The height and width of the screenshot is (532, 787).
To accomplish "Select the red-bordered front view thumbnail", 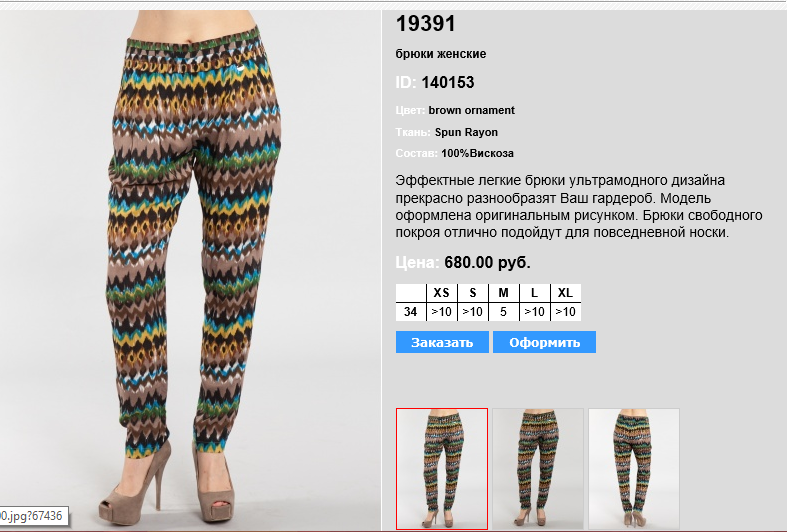I will pyautogui.click(x=442, y=469).
